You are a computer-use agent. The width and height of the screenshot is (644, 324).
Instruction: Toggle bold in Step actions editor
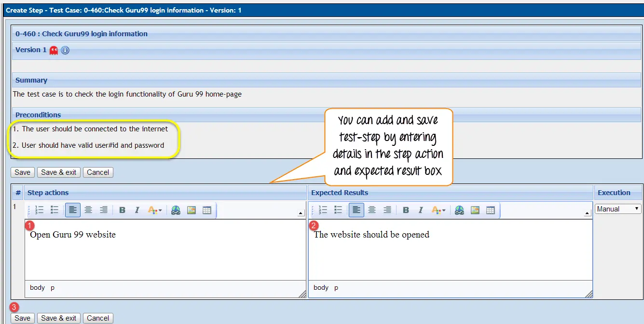click(122, 210)
